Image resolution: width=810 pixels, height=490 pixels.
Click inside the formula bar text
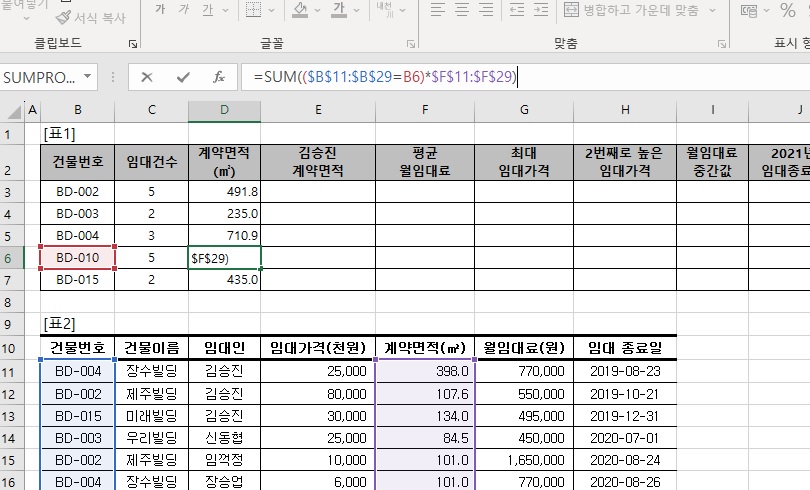pos(600,77)
